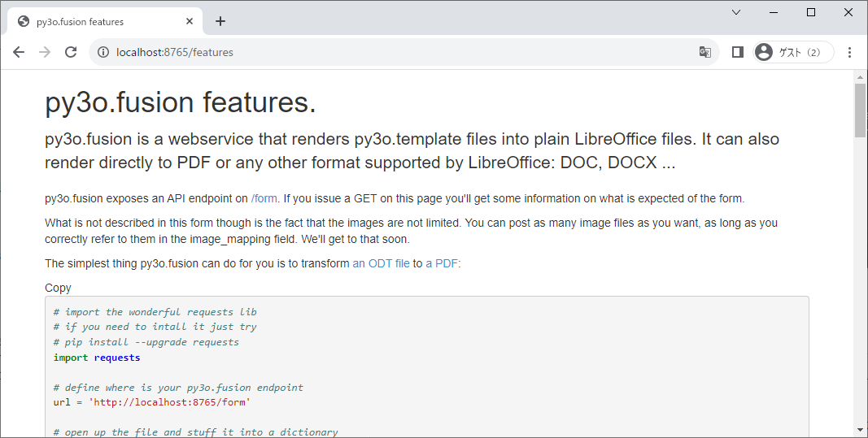The image size is (868, 438).
Task: Maximize the browser window
Action: [811, 12]
